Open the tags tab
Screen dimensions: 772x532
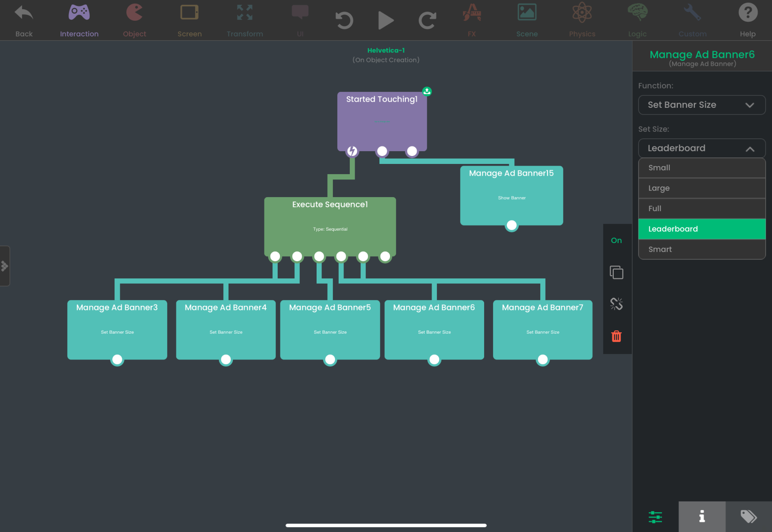749,517
